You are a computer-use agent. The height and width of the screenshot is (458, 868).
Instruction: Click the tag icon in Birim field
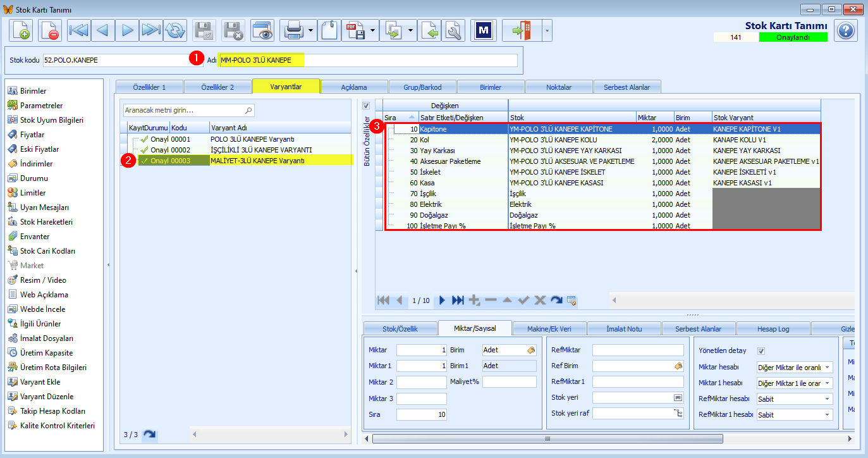(531, 350)
